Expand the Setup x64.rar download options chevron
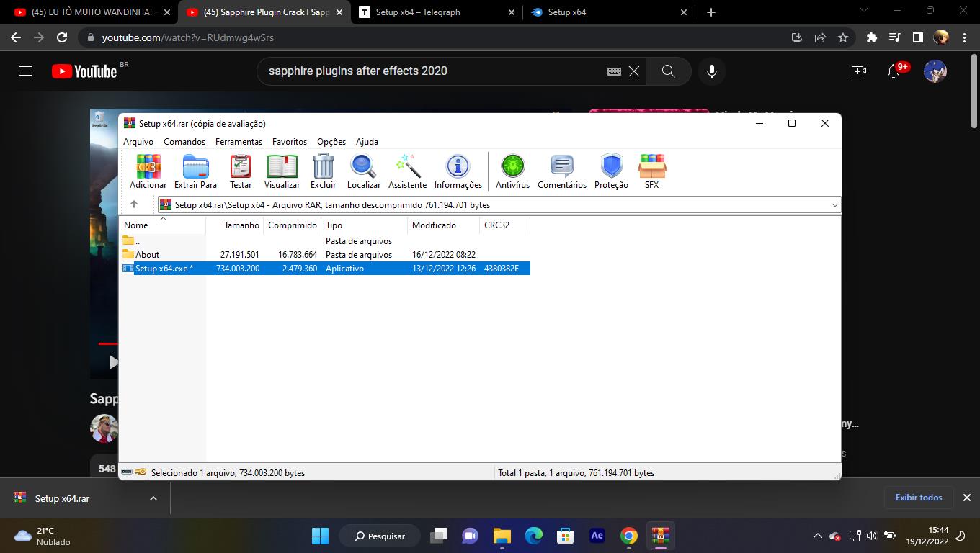Viewport: 980px width, 553px height. coord(153,498)
